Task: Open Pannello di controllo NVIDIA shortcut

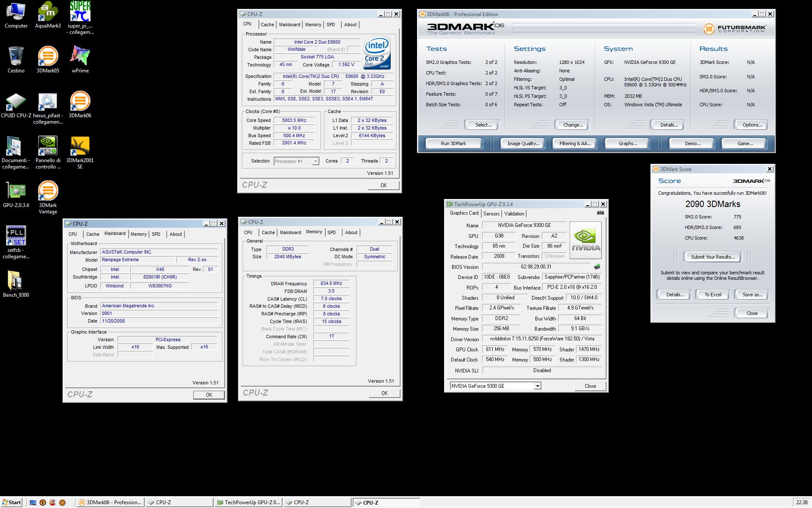Action: (x=48, y=153)
